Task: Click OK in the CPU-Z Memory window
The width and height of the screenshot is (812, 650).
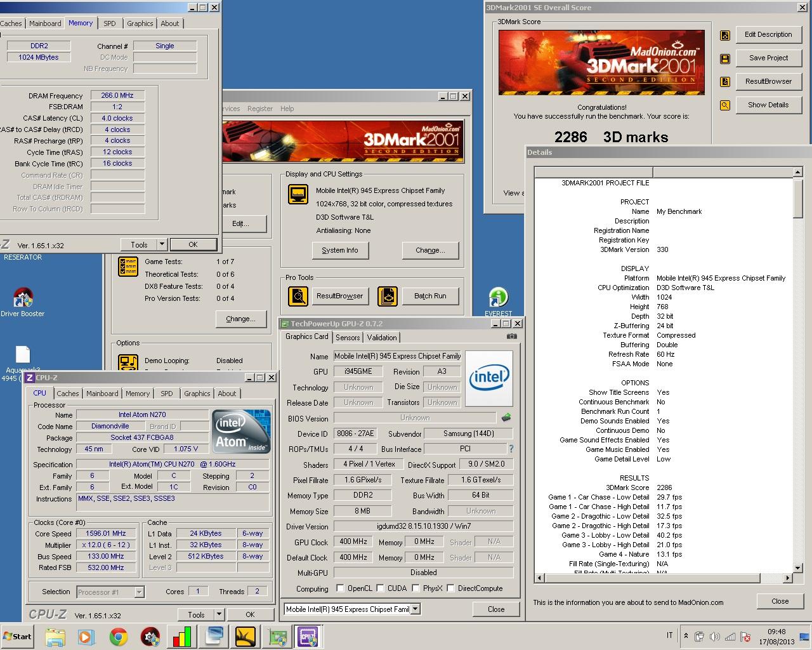Action: point(193,244)
